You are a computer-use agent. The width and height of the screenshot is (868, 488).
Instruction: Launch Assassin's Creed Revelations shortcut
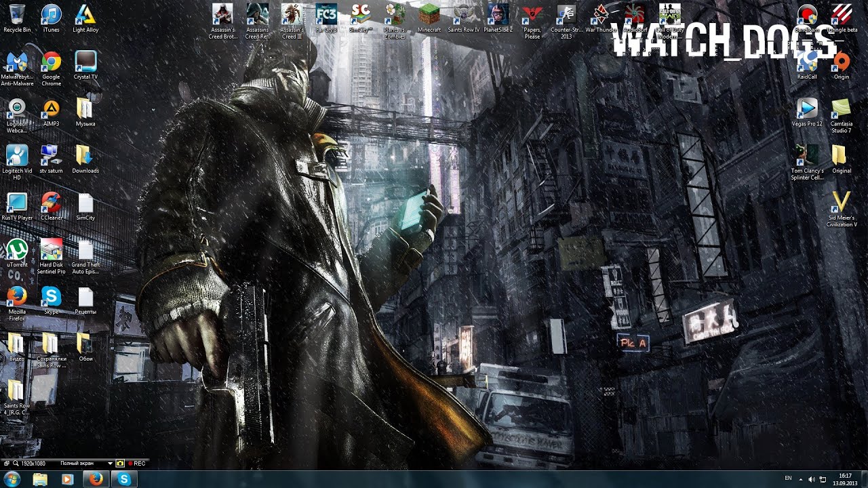(257, 21)
